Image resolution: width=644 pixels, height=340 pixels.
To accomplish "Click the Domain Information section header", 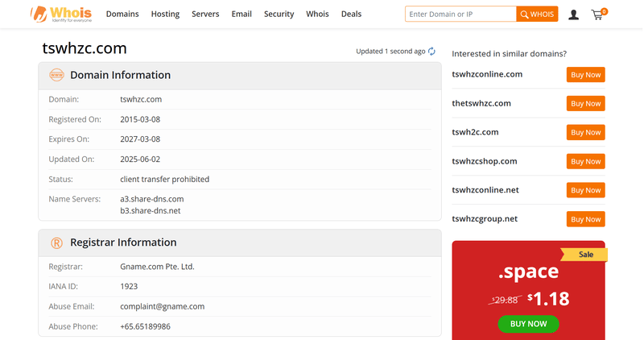I will point(240,76).
